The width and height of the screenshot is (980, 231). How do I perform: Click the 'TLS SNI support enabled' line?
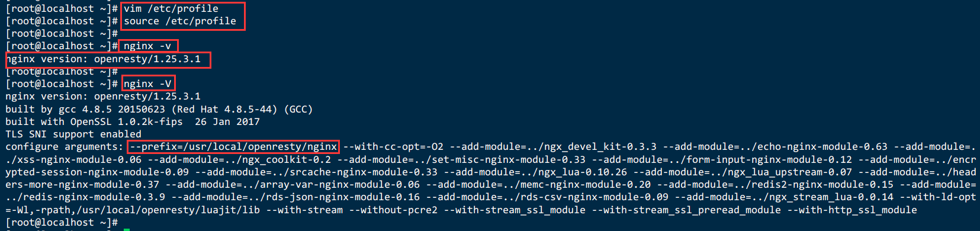(x=73, y=134)
